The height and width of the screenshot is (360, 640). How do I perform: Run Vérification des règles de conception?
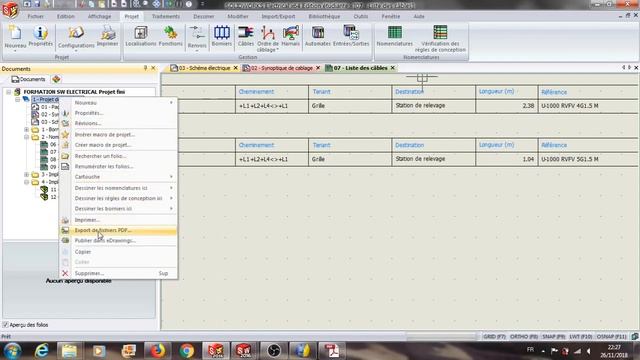tap(440, 38)
